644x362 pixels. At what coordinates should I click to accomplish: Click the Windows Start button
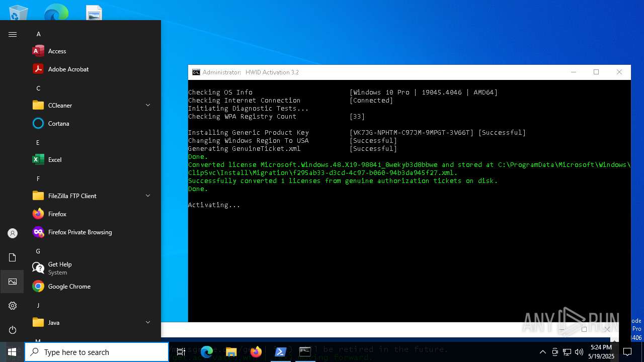(12, 352)
